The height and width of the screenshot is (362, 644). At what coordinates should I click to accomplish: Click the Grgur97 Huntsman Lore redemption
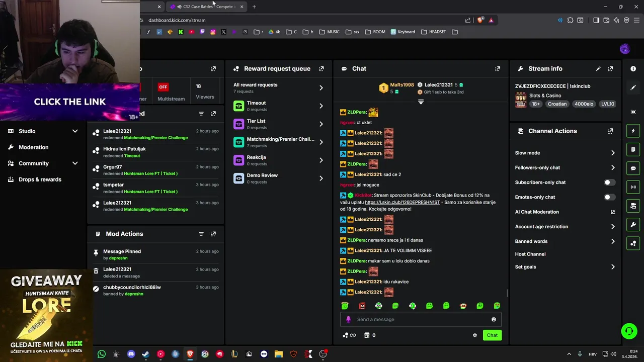pyautogui.click(x=156, y=170)
